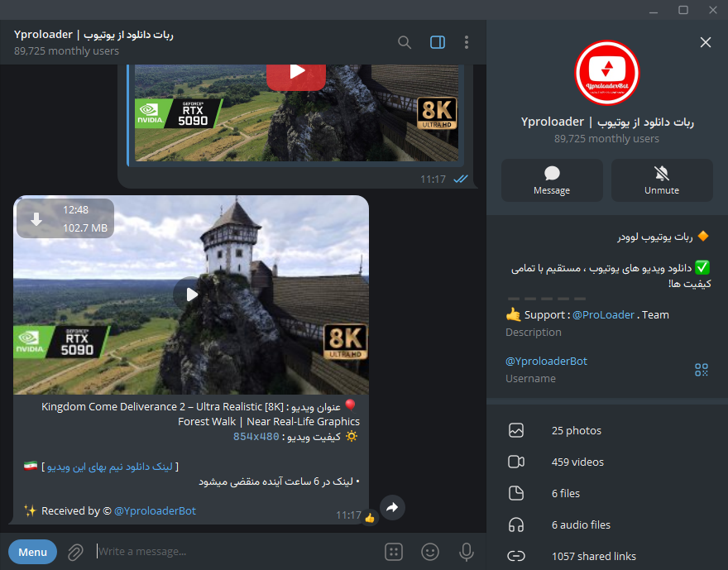This screenshot has width=728, height=570.
Task: Open the bot Menu button
Action: click(x=32, y=552)
